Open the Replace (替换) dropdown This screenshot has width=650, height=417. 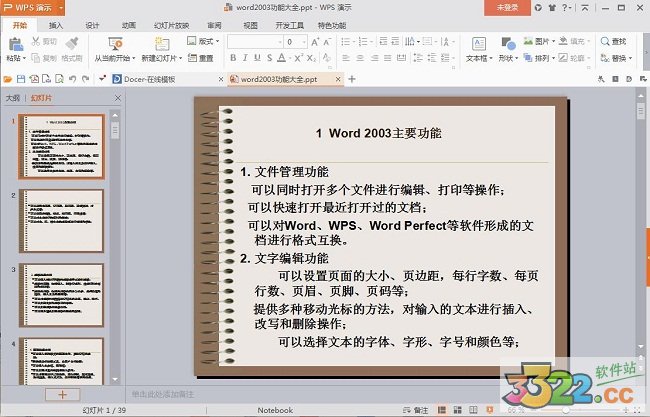(x=616, y=58)
